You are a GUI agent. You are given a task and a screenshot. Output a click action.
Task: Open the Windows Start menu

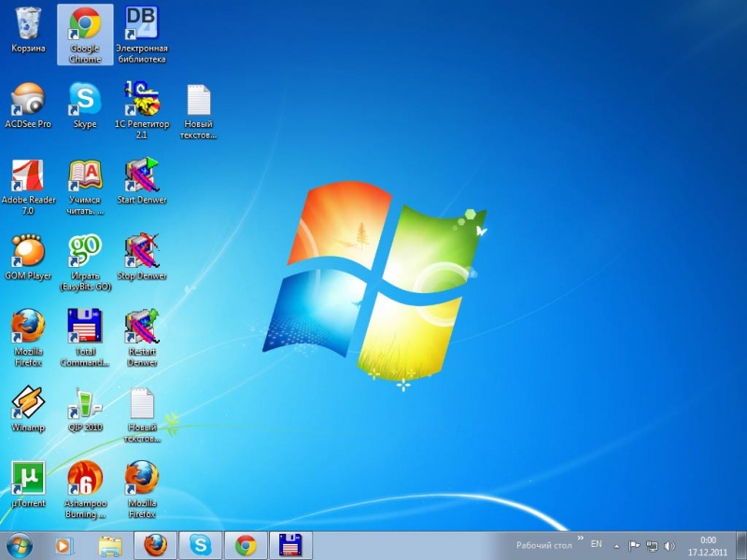click(x=19, y=545)
